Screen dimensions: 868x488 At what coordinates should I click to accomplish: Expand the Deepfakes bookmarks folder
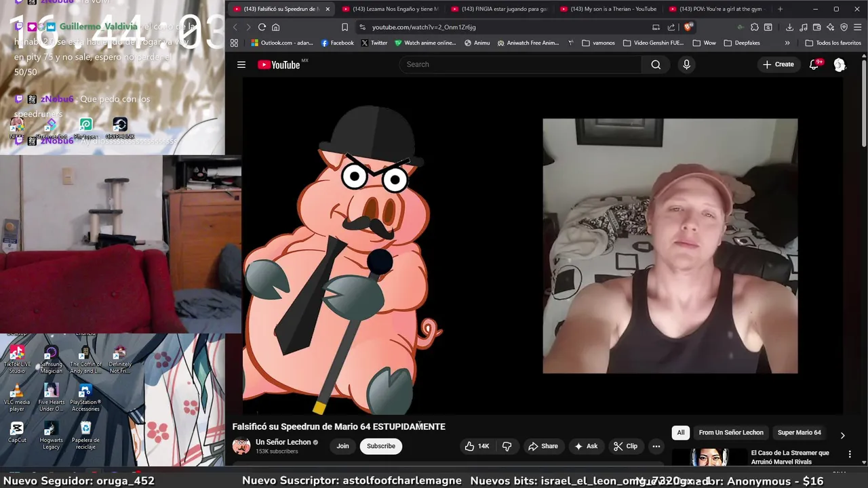coord(741,43)
